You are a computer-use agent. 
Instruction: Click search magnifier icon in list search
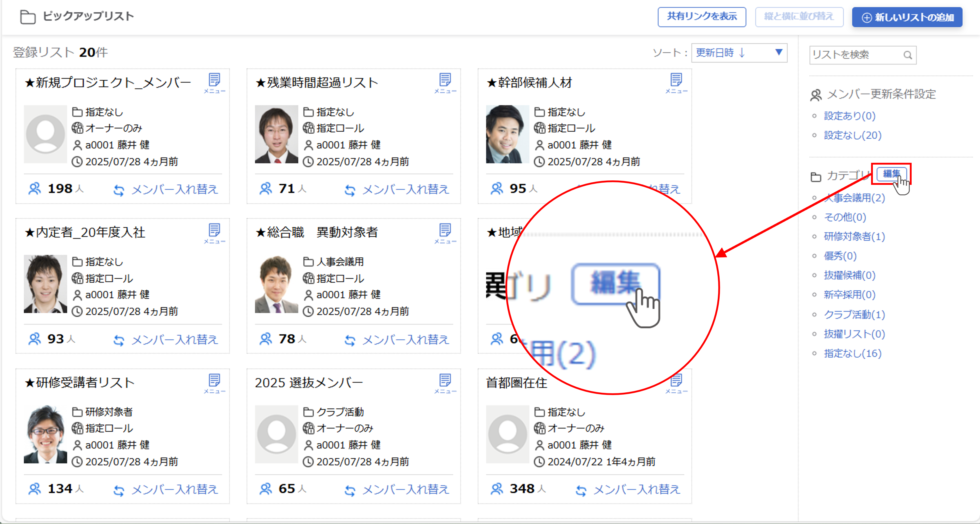click(907, 55)
